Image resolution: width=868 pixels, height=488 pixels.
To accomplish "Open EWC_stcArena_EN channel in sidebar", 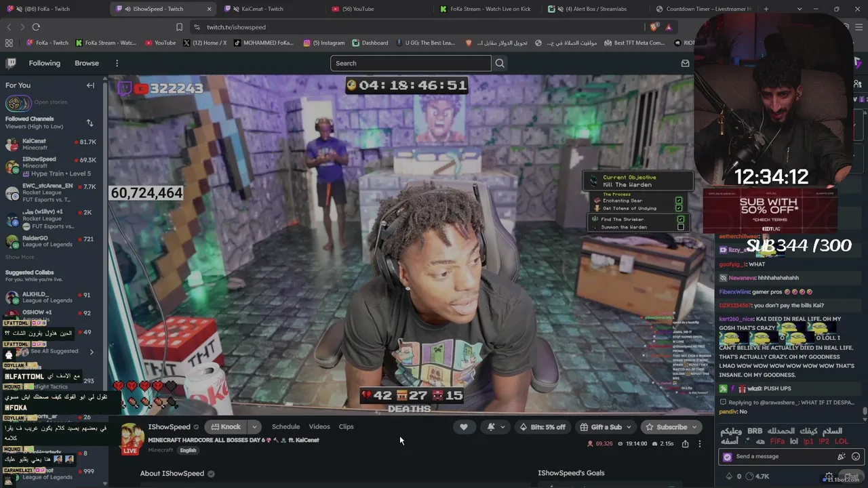I will point(51,193).
